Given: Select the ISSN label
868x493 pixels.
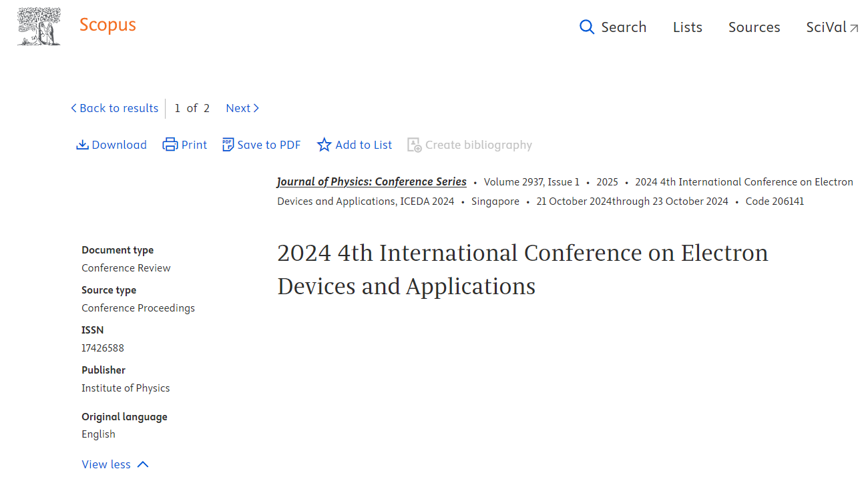Looking at the screenshot, I should tap(93, 330).
